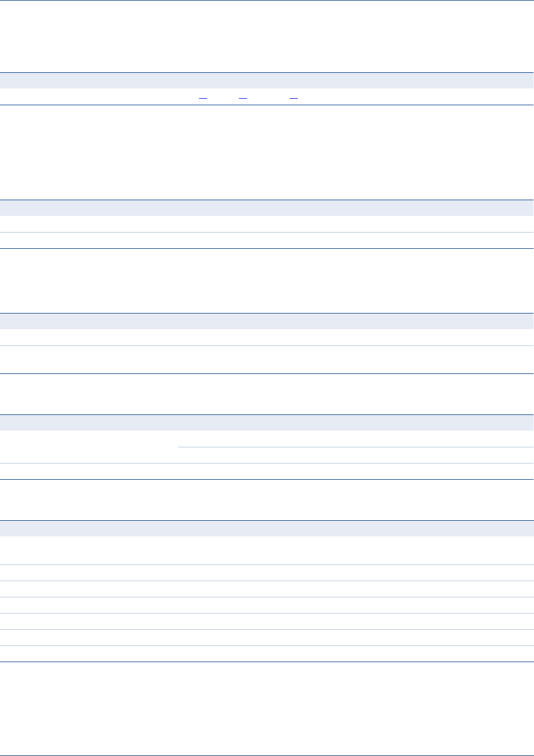Screen dimensions: 534x756
Task: Select the shaded header bar of the third table
Action: point(267,322)
